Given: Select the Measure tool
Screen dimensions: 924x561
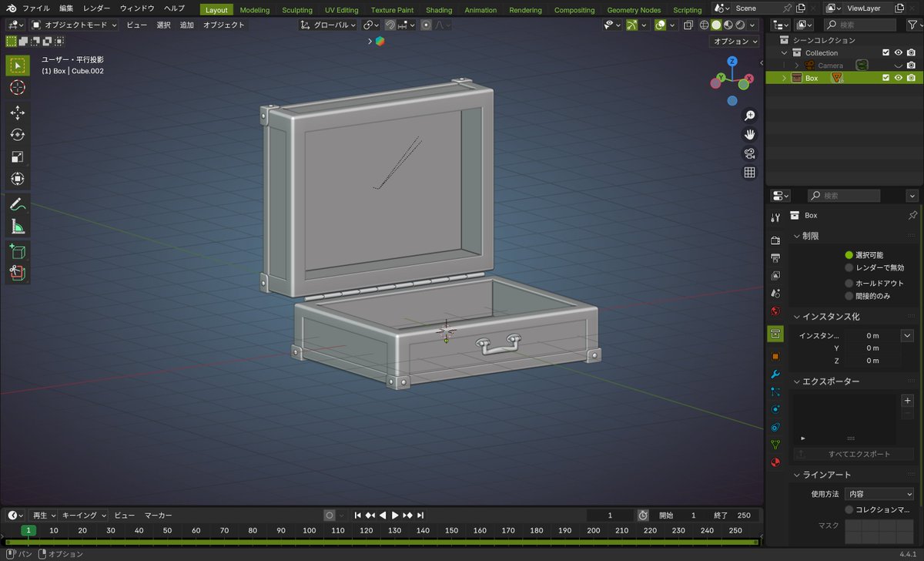Looking at the screenshot, I should point(18,226).
